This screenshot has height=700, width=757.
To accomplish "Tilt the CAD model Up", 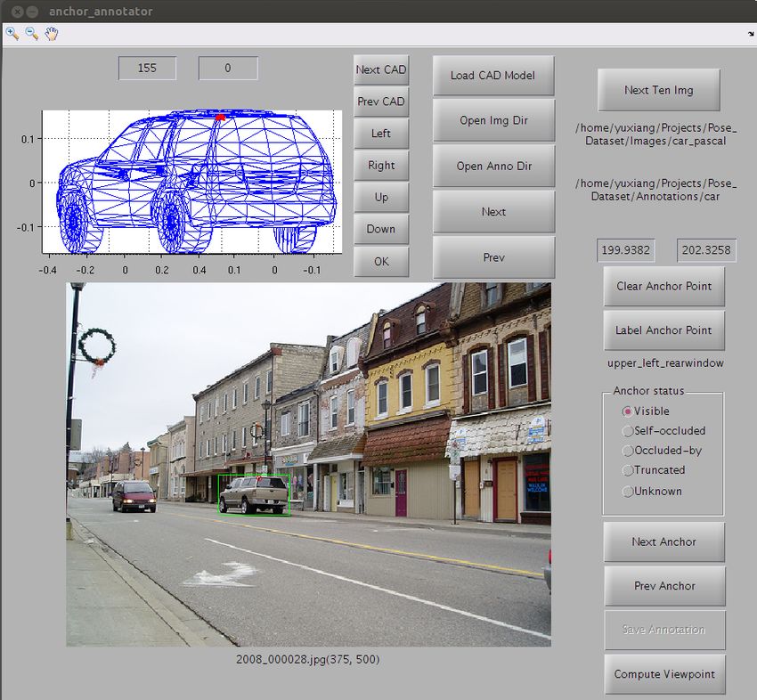I will pos(381,197).
